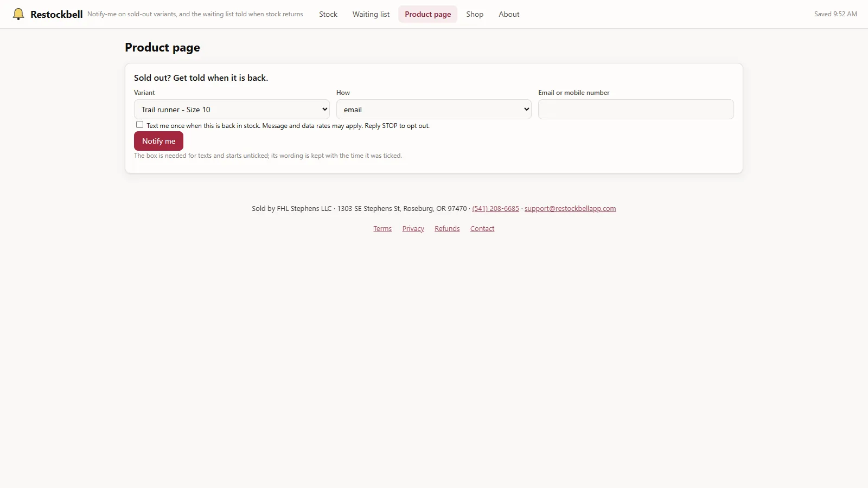Select the Product page tab

coord(428,14)
